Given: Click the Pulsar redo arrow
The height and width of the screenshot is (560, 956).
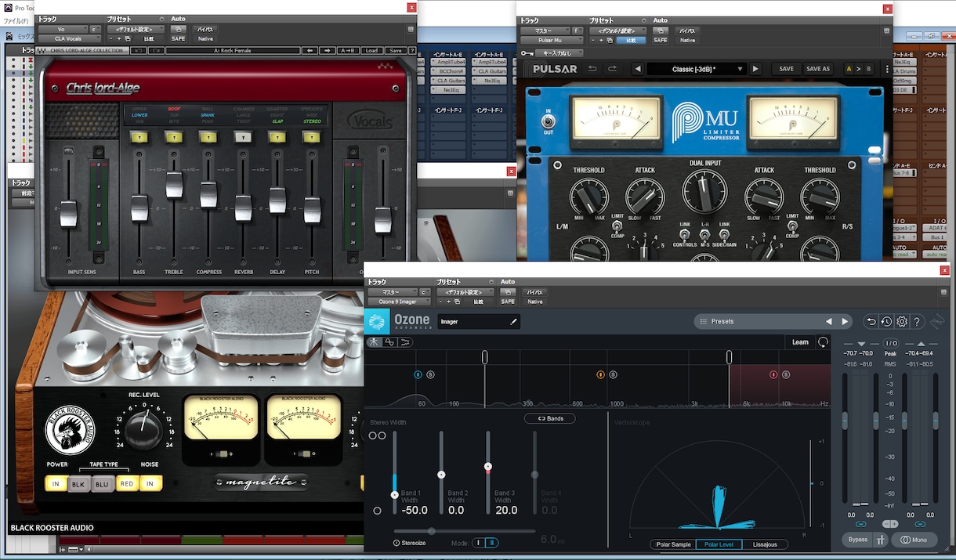Looking at the screenshot, I should [613, 69].
